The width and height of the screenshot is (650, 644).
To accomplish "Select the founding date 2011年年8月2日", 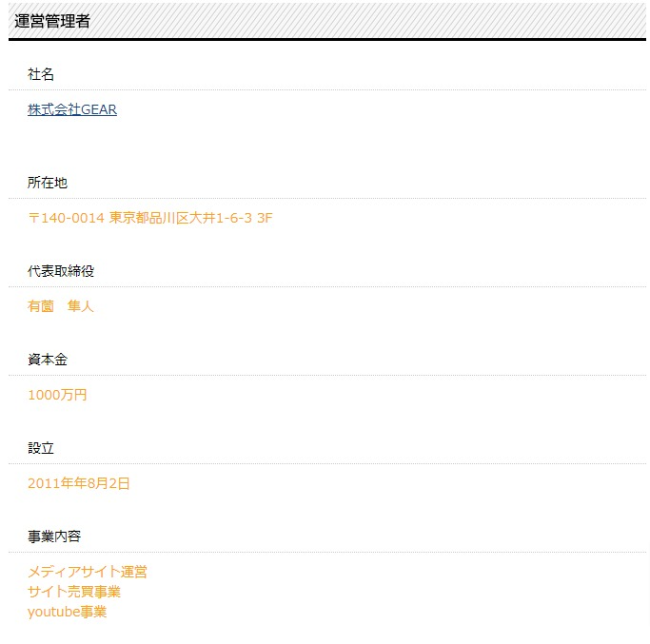I will [79, 483].
